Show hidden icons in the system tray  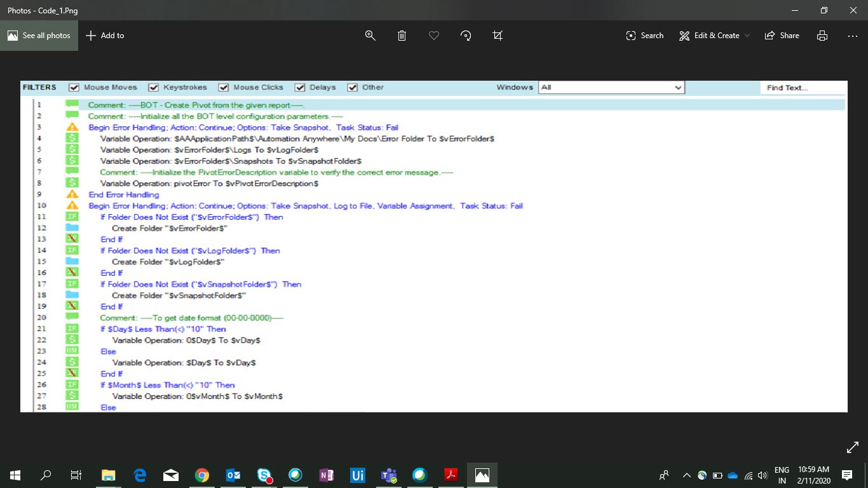point(686,475)
